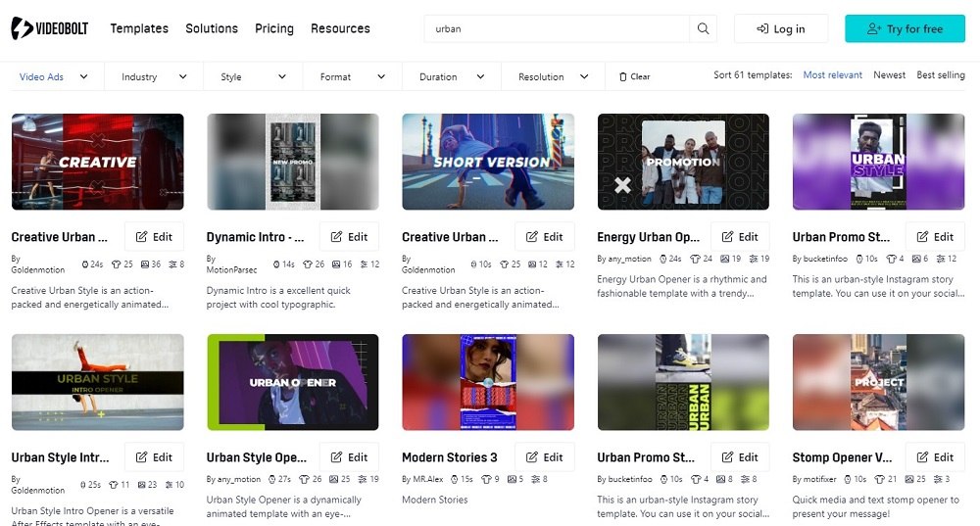Go to Pricing page

click(274, 28)
